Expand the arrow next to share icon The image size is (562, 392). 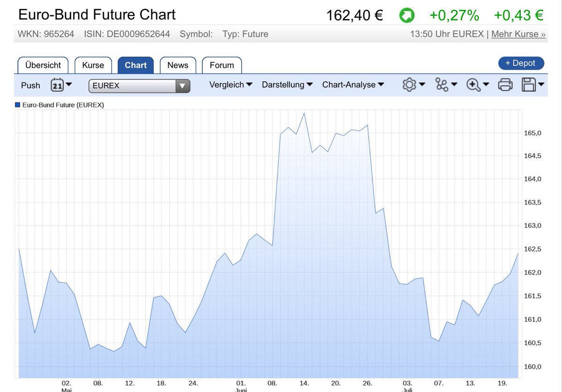[x=454, y=85]
